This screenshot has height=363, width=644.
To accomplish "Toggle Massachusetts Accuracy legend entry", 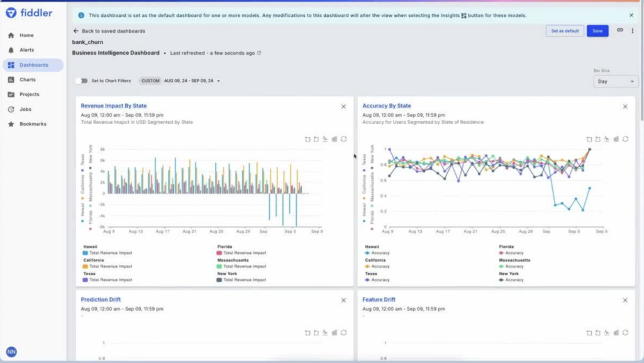I will point(511,267).
